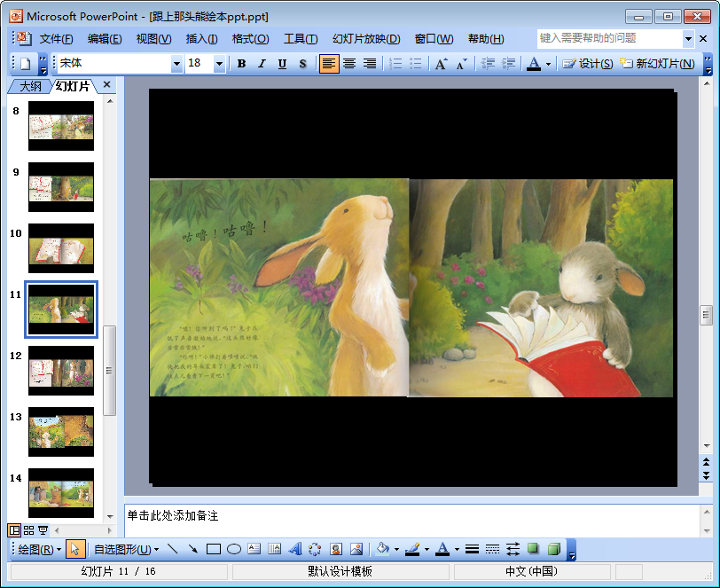Switch to the 大纲 outline tab
Screen dimensions: 720x588
(x=30, y=86)
